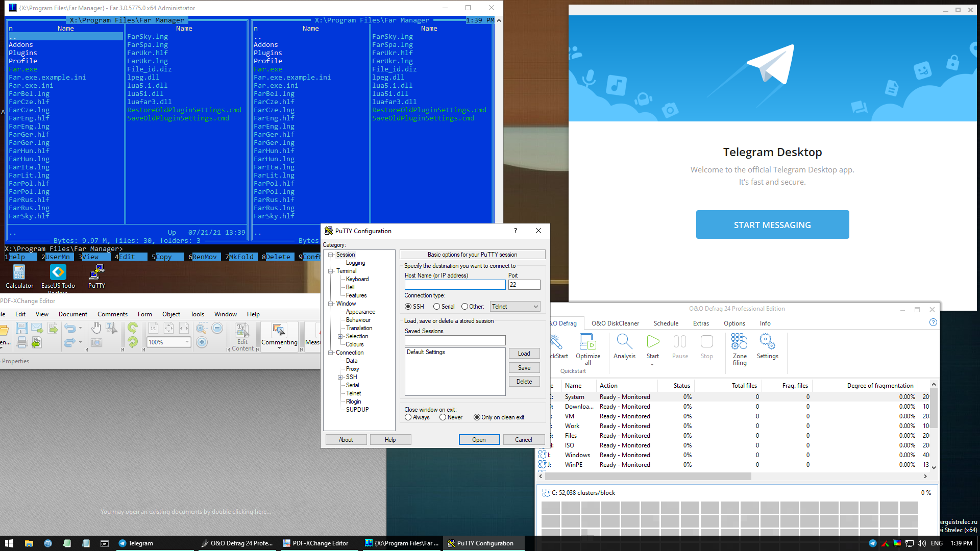Screen dimensions: 980x551
Task: Click the Optimize all icon
Action: [x=587, y=342]
